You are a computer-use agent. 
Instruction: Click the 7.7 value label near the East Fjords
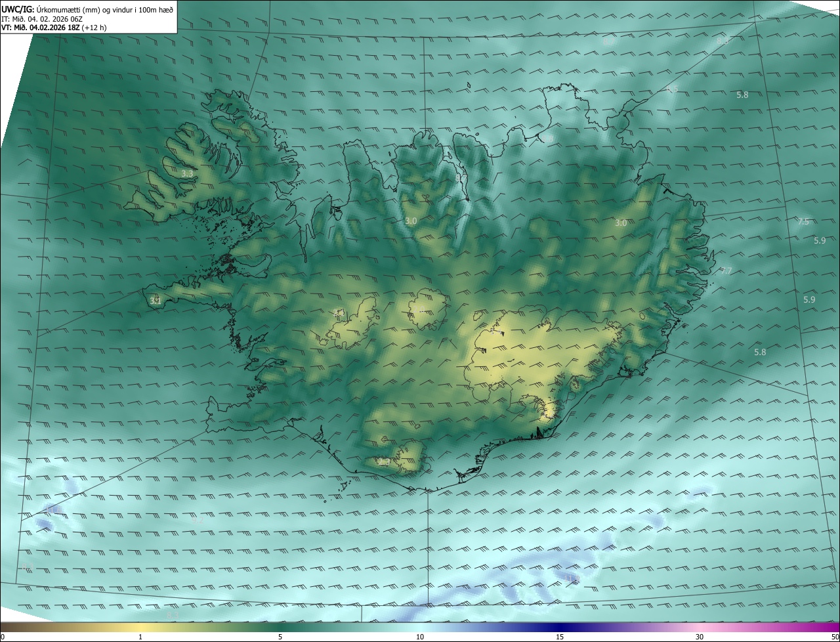coord(726,270)
